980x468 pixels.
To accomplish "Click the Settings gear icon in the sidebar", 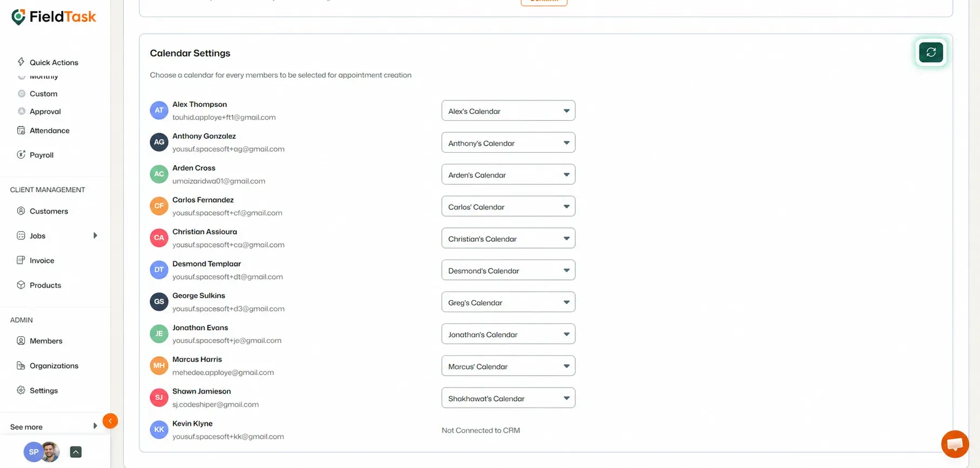I will (x=21, y=390).
